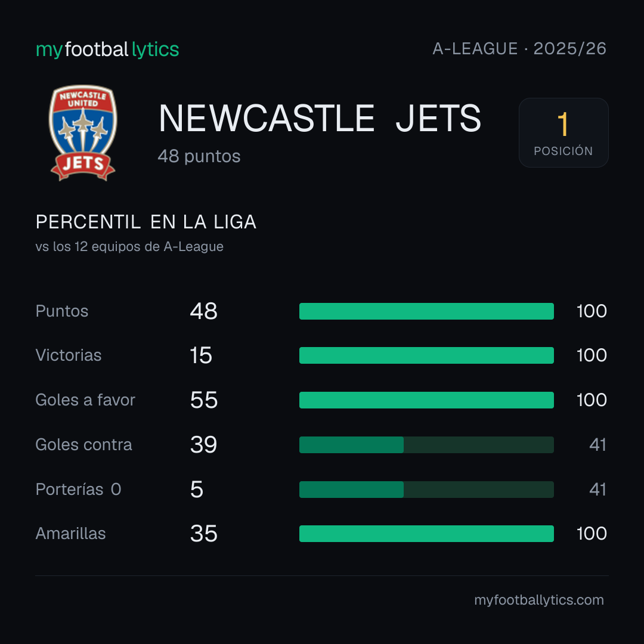Select the Goles a favor value 55
This screenshot has height=644, width=644.
coord(204,400)
